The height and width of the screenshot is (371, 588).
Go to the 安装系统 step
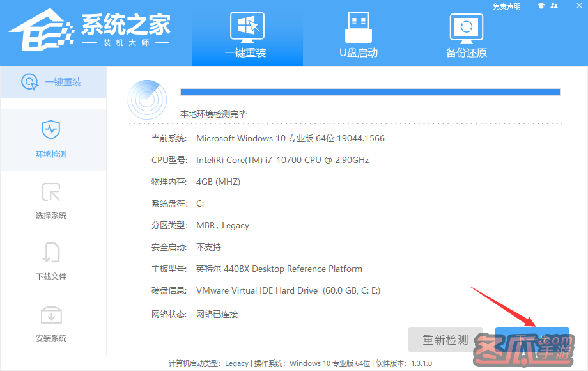pos(51,324)
